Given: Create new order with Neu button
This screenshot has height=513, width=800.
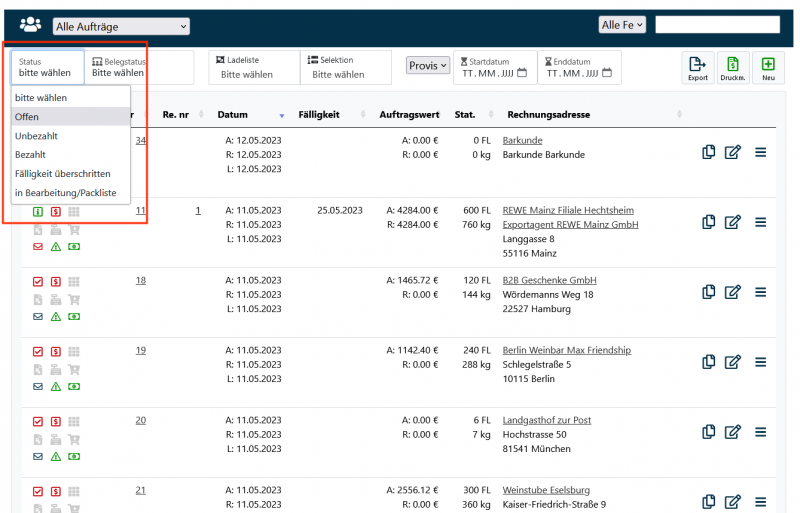Looking at the screenshot, I should click(x=768, y=65).
